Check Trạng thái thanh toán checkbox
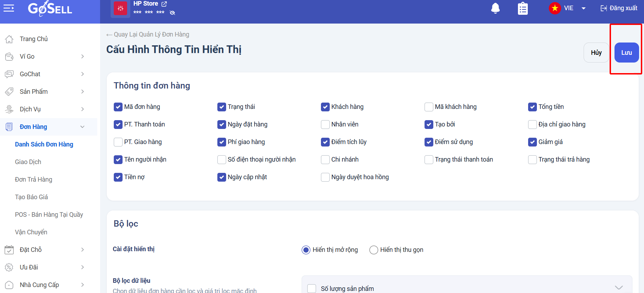 click(x=429, y=159)
